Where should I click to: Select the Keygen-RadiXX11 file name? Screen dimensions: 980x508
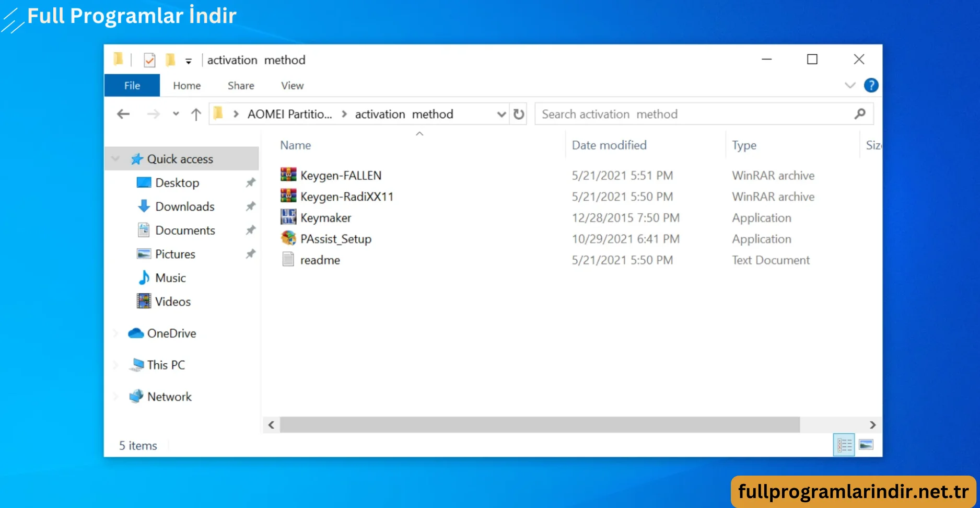coord(347,197)
